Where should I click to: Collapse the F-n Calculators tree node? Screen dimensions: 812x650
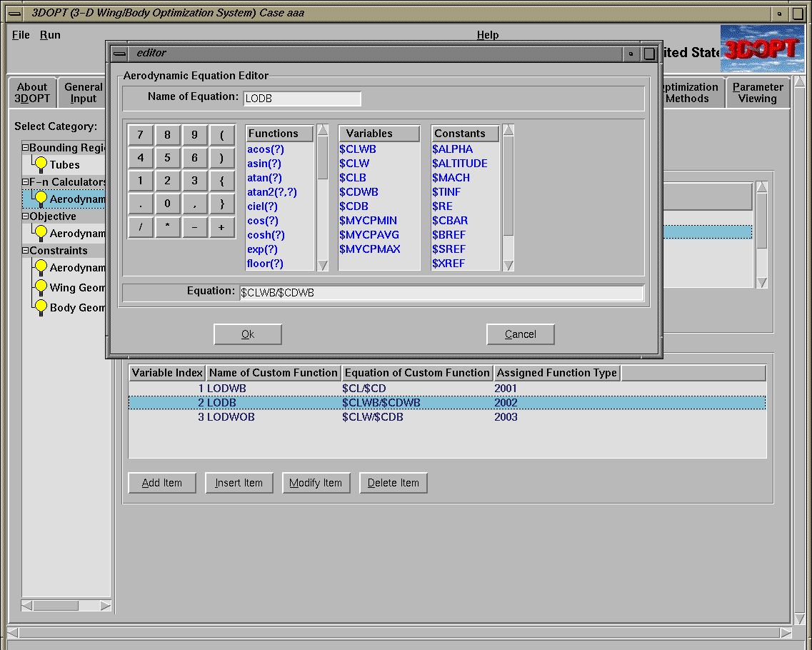(26, 182)
